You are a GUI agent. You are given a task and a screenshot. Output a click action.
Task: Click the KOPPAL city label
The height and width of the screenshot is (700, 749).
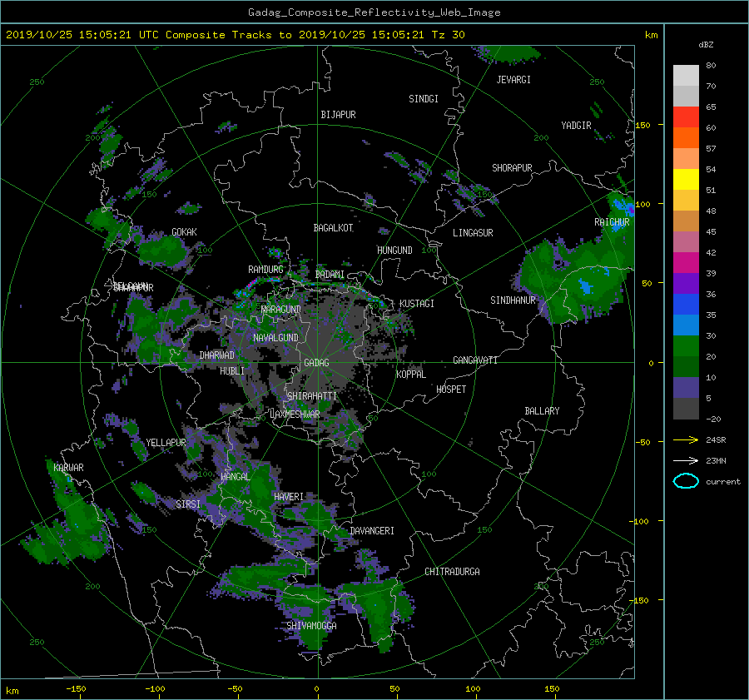(411, 375)
